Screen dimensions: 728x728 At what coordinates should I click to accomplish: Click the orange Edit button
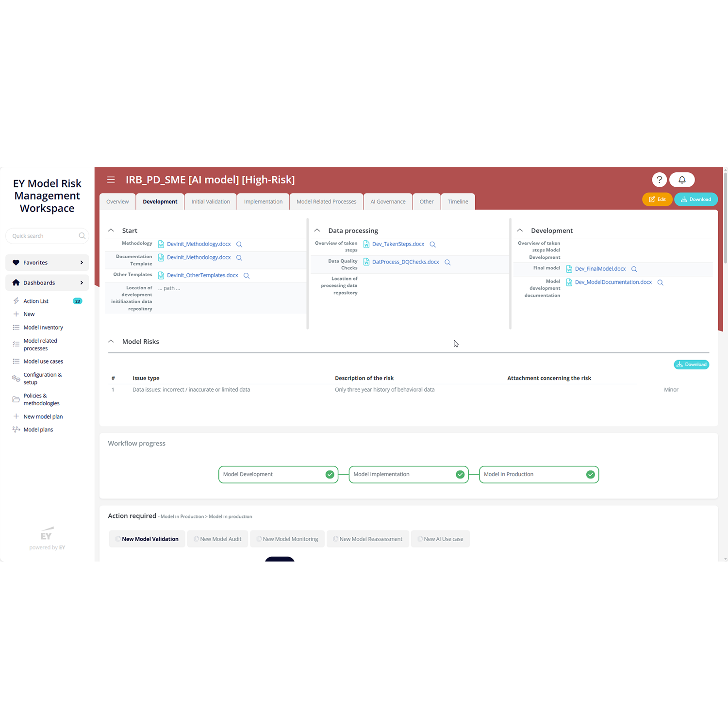[x=657, y=199]
